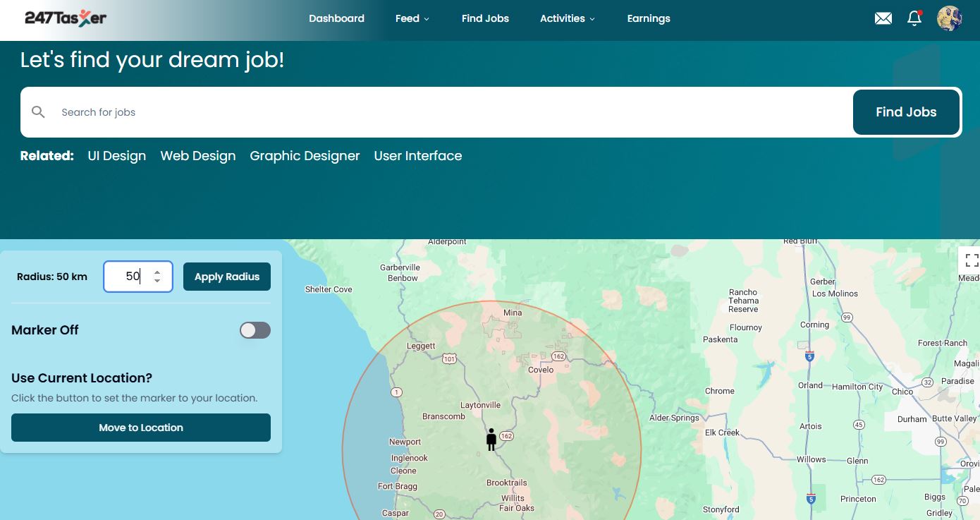The height and width of the screenshot is (520, 980).
Task: Click the Flournoy map label
Action: [x=746, y=327]
